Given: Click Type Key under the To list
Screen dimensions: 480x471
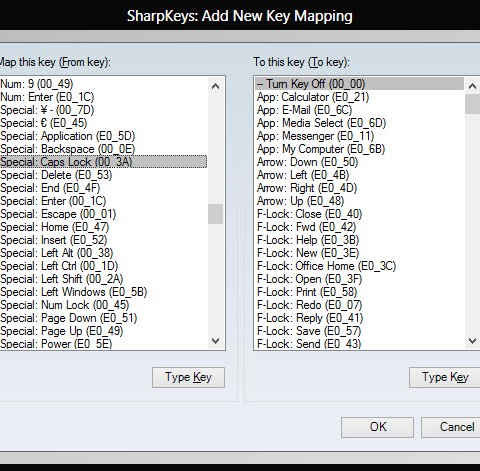Looking at the screenshot, I should tap(445, 377).
